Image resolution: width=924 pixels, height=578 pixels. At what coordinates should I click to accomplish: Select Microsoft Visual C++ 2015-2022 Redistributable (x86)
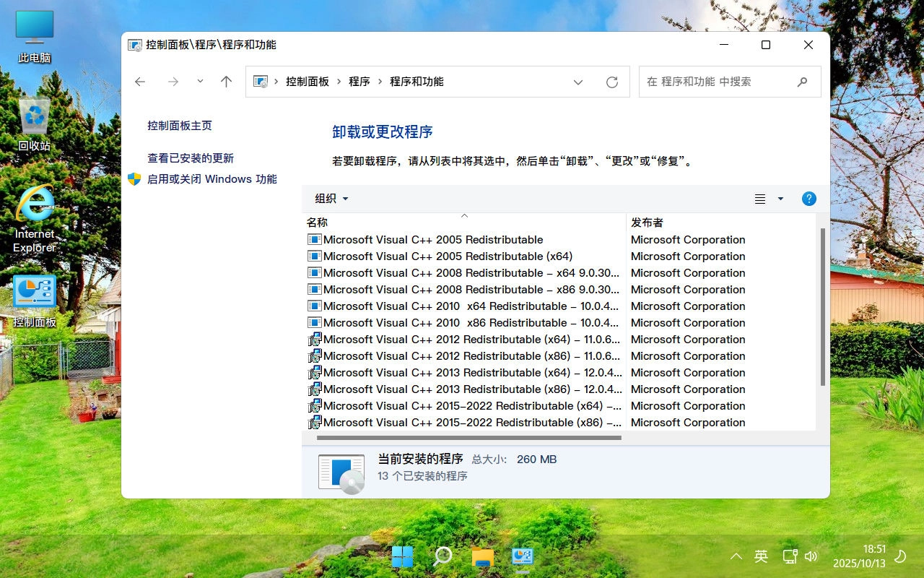pyautogui.click(x=471, y=422)
